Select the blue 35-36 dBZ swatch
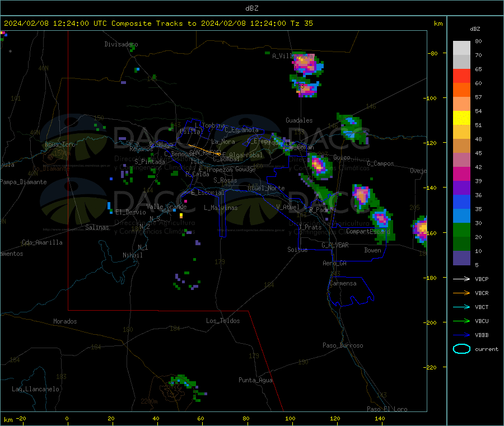 [461, 202]
